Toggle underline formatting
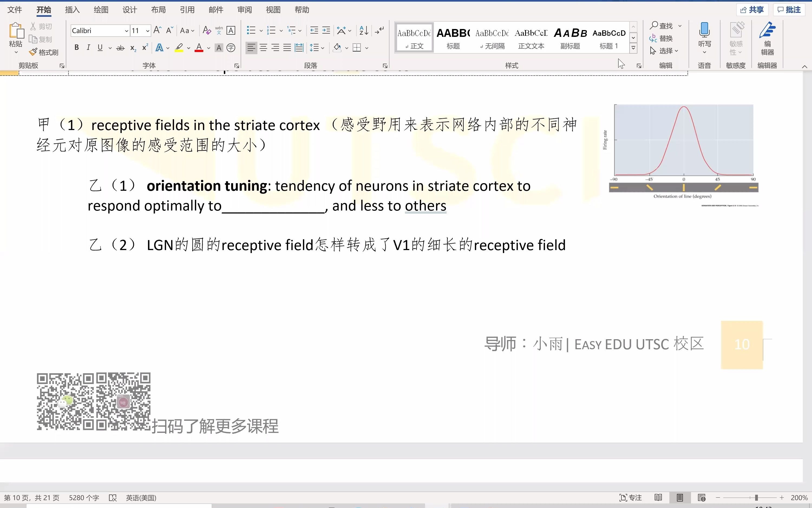 tap(100, 48)
